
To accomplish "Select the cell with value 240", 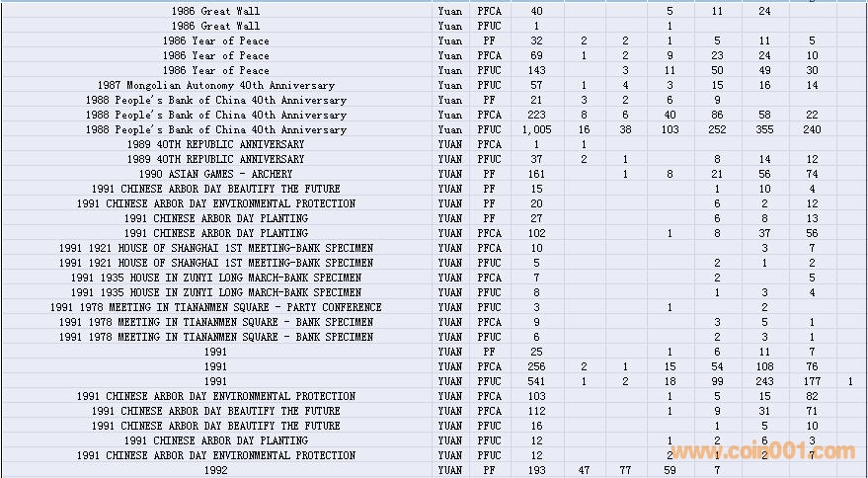I will pyautogui.click(x=812, y=129).
